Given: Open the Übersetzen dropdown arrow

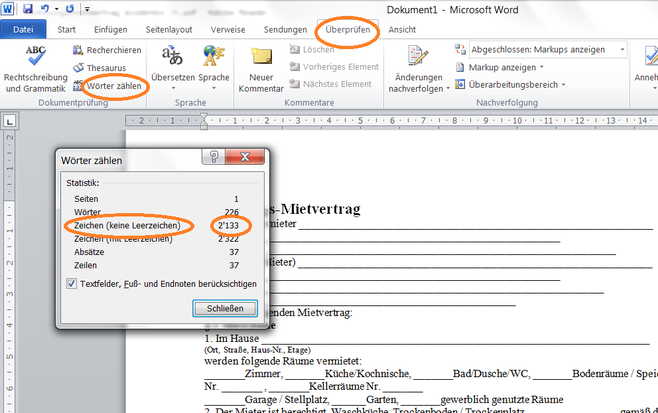Looking at the screenshot, I should [x=173, y=88].
